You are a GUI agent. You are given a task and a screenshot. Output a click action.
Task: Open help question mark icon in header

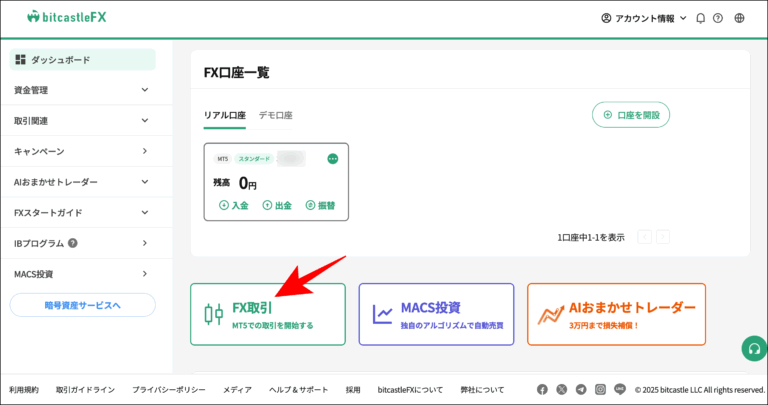pyautogui.click(x=718, y=19)
